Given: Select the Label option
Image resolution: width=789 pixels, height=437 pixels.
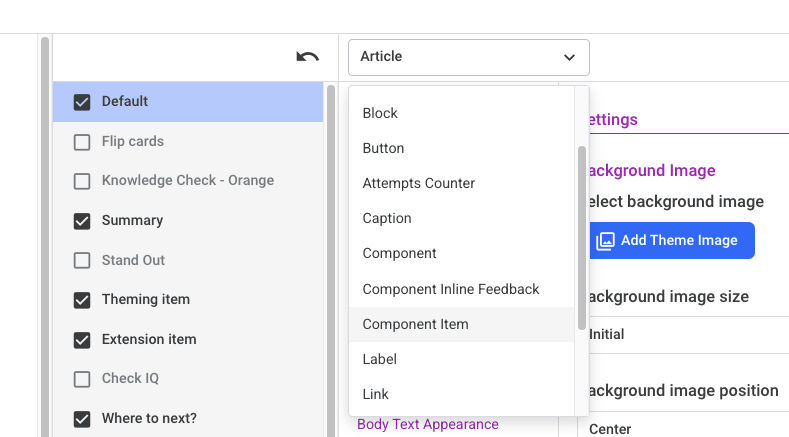Looking at the screenshot, I should click(461, 359).
